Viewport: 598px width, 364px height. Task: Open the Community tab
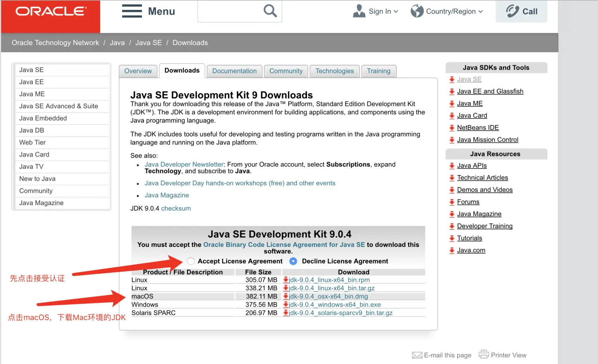(x=286, y=71)
